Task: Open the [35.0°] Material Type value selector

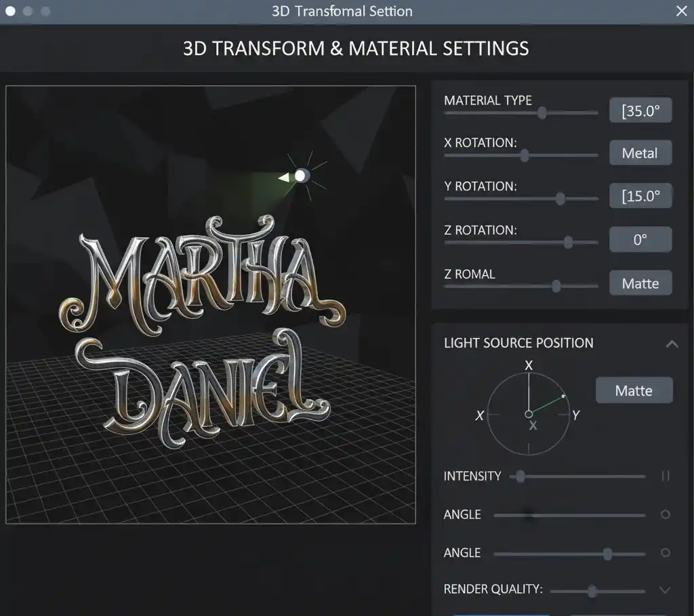Action: [640, 110]
